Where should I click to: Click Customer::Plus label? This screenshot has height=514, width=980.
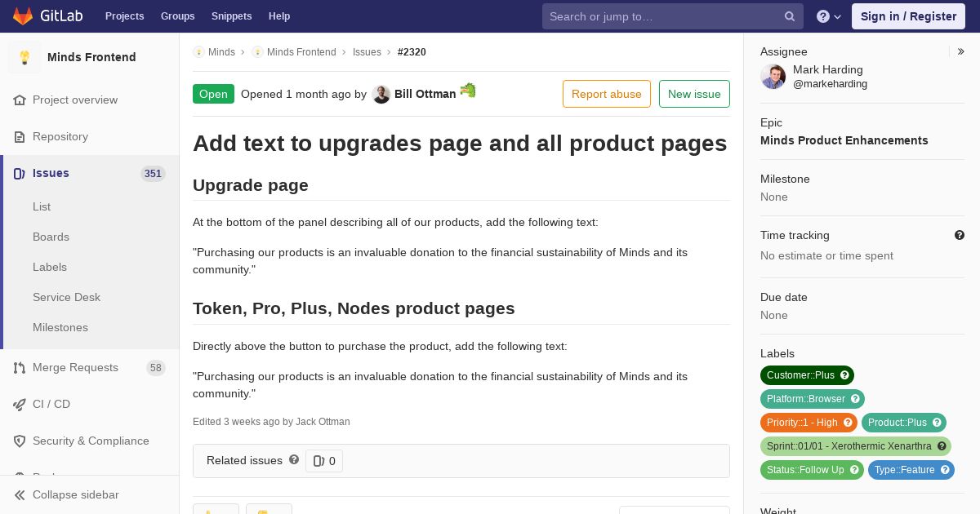800,375
